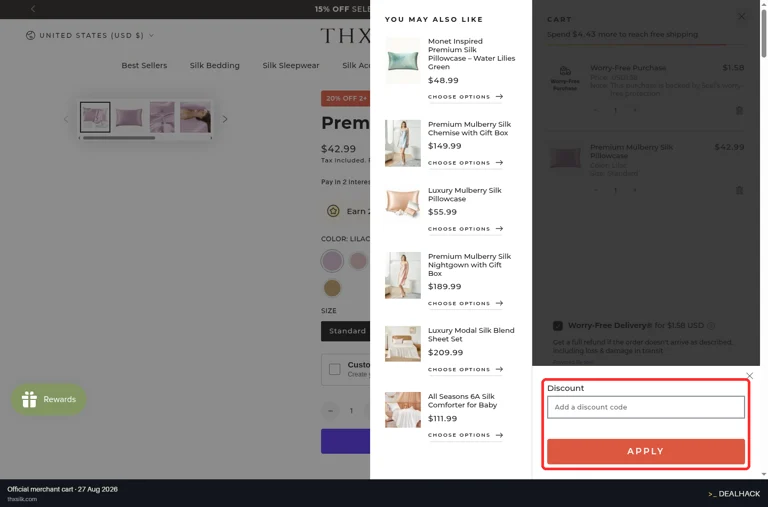The image size is (768, 507).
Task: Open Monet Water Lilies Green pillowcase thumbnail
Action: tap(403, 61)
